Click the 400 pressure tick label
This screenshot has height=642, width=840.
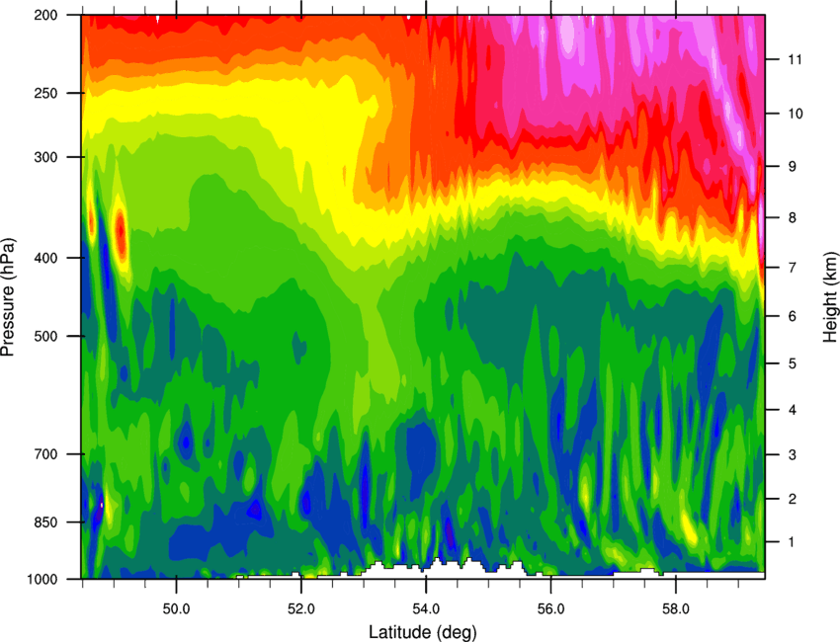46,258
